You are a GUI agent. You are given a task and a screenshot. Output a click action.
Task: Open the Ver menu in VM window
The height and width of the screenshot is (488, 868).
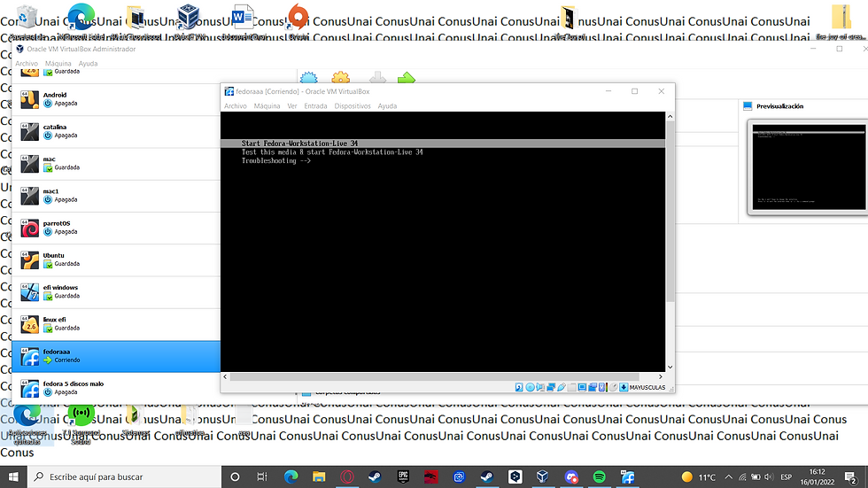292,106
